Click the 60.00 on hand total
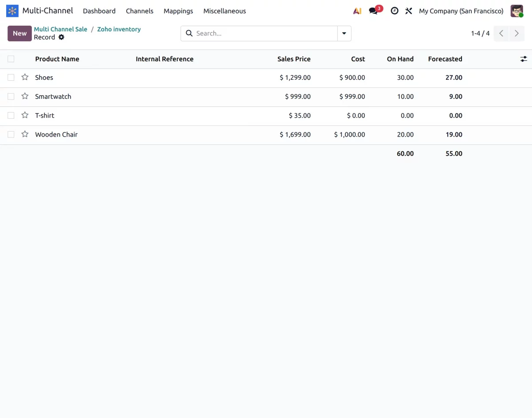The image size is (532, 418). pos(405,154)
